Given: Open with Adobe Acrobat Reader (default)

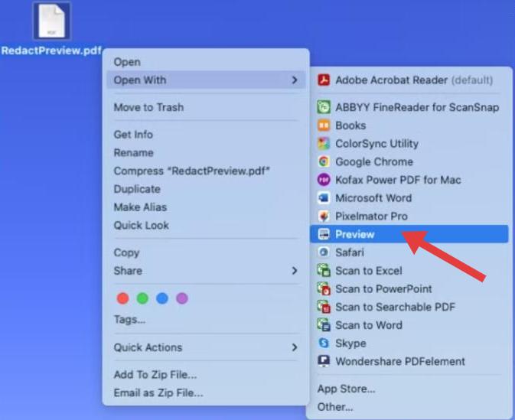Looking at the screenshot, I should [409, 80].
